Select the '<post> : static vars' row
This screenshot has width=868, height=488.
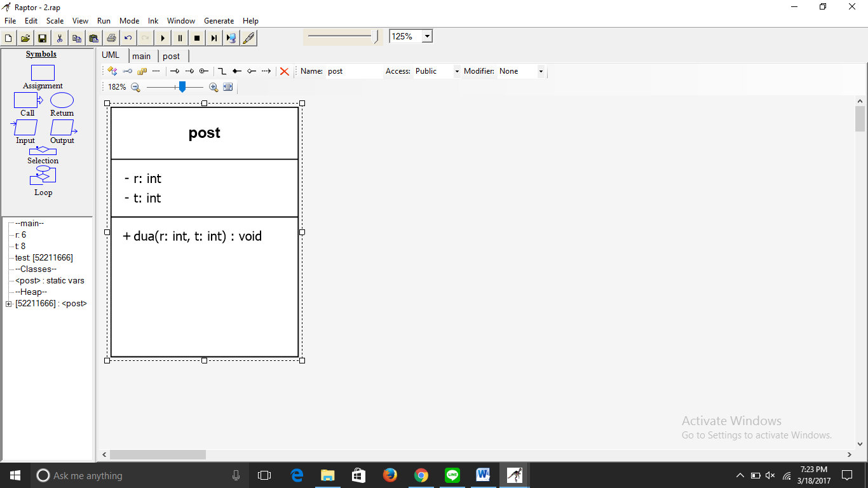(50, 280)
